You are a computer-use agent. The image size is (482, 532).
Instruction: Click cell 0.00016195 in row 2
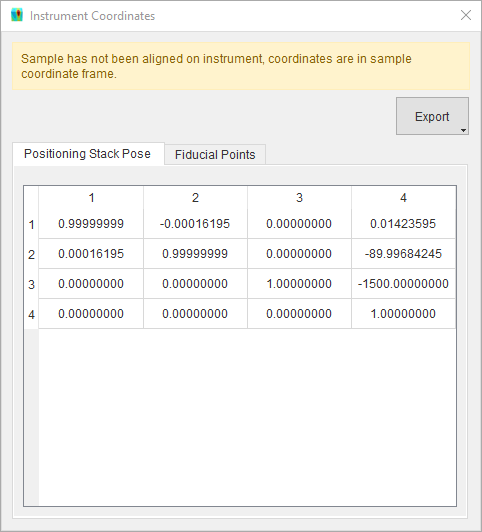coord(91,254)
